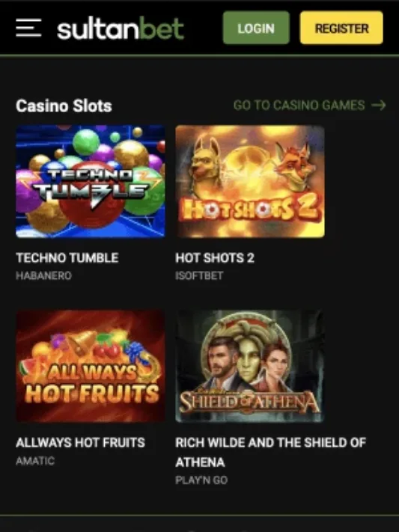The width and height of the screenshot is (399, 532).
Task: Click the Casino Slots section heading
Action: point(64,106)
